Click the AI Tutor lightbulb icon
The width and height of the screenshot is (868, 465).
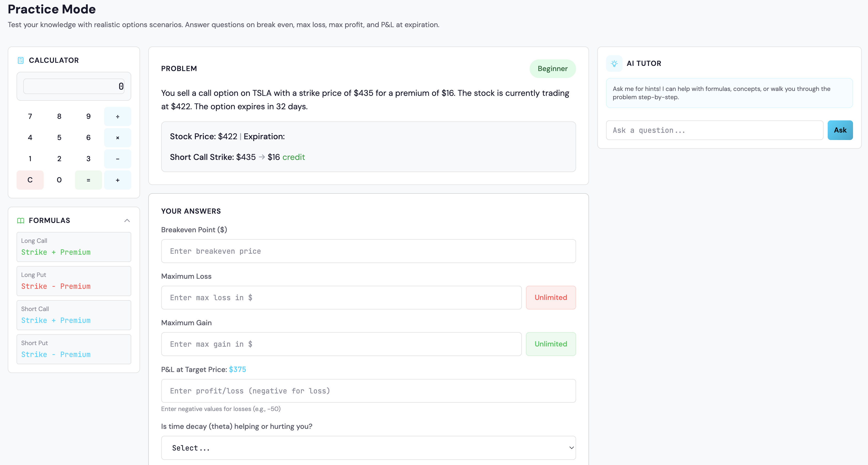point(614,63)
